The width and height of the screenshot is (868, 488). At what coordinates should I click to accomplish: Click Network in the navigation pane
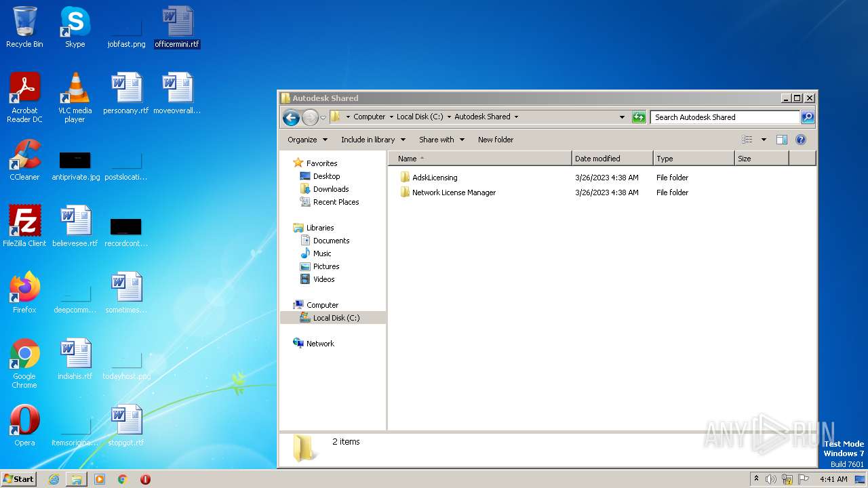tap(320, 344)
